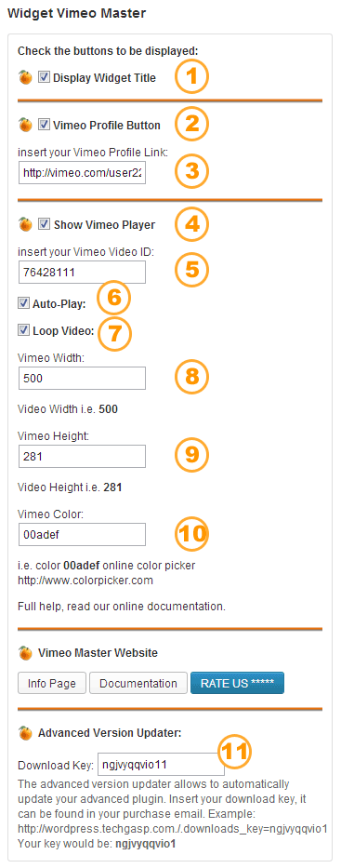Open the Info Page button
The height and width of the screenshot is (868, 341).
coord(52,683)
